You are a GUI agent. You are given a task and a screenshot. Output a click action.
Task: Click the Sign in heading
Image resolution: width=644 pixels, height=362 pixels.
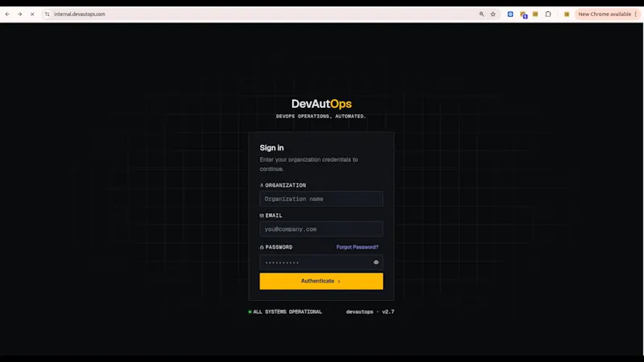click(x=271, y=148)
